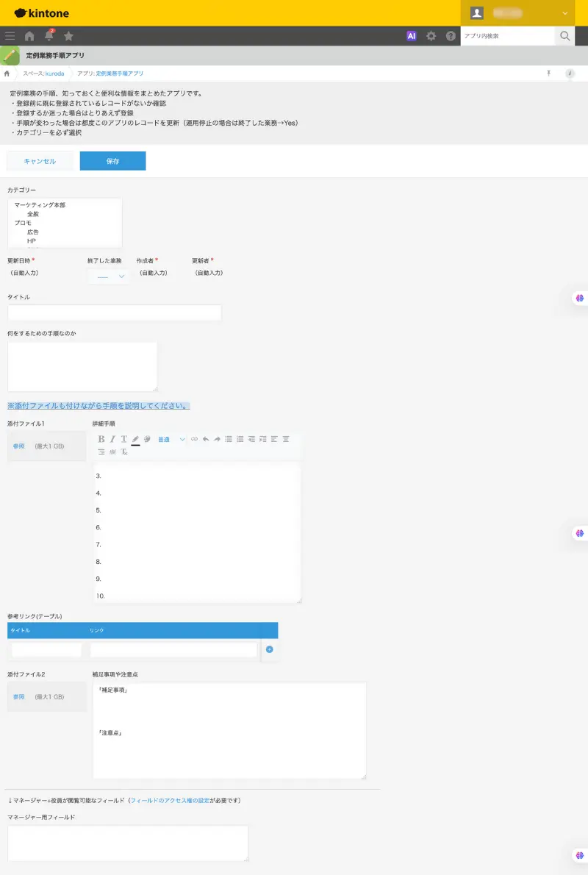Toggle bold in 詳細手順 editor

click(101, 439)
